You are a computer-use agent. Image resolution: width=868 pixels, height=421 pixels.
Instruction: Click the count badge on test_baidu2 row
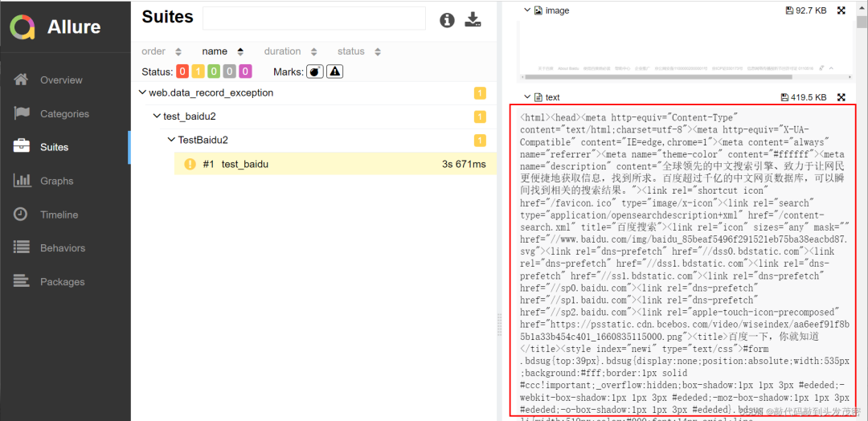point(480,116)
